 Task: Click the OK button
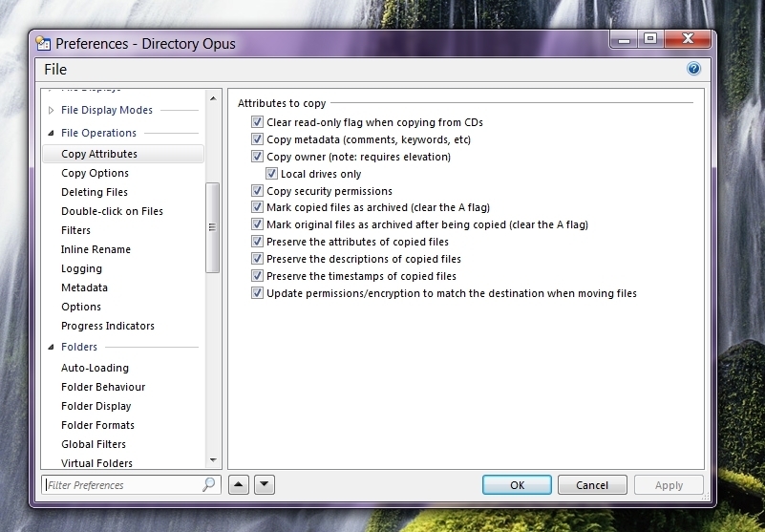pos(517,484)
